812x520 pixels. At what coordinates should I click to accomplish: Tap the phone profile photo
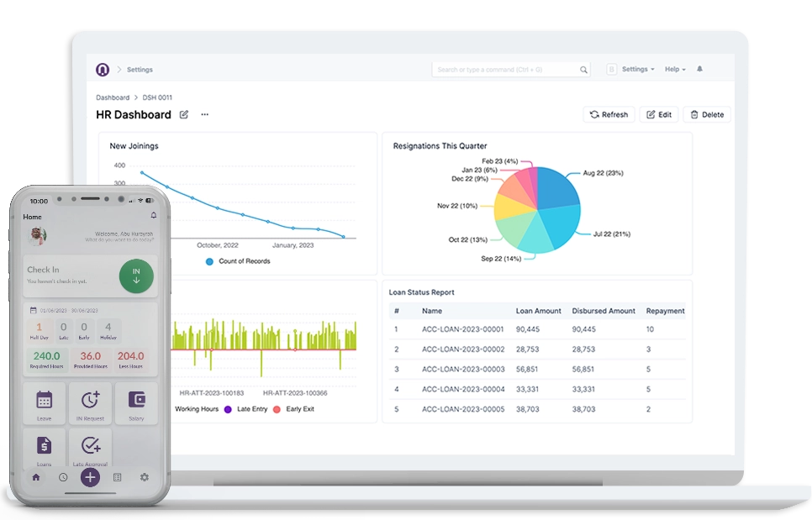[x=37, y=235]
